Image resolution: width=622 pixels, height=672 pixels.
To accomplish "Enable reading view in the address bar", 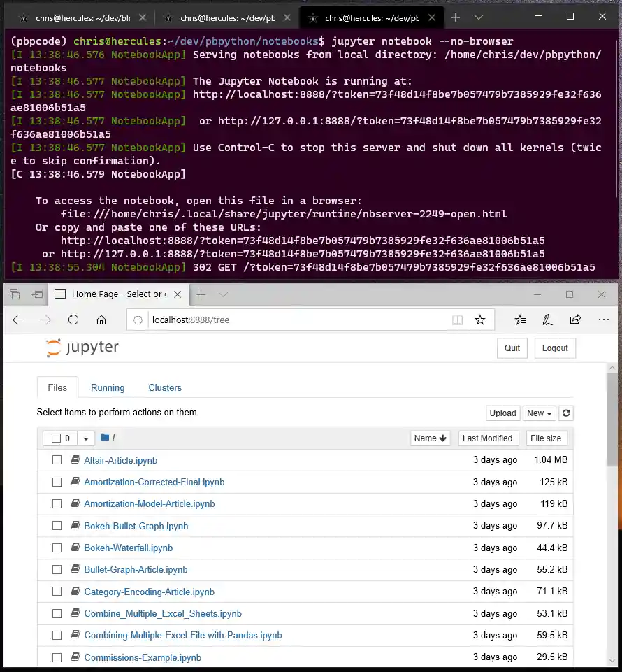I will 457,320.
